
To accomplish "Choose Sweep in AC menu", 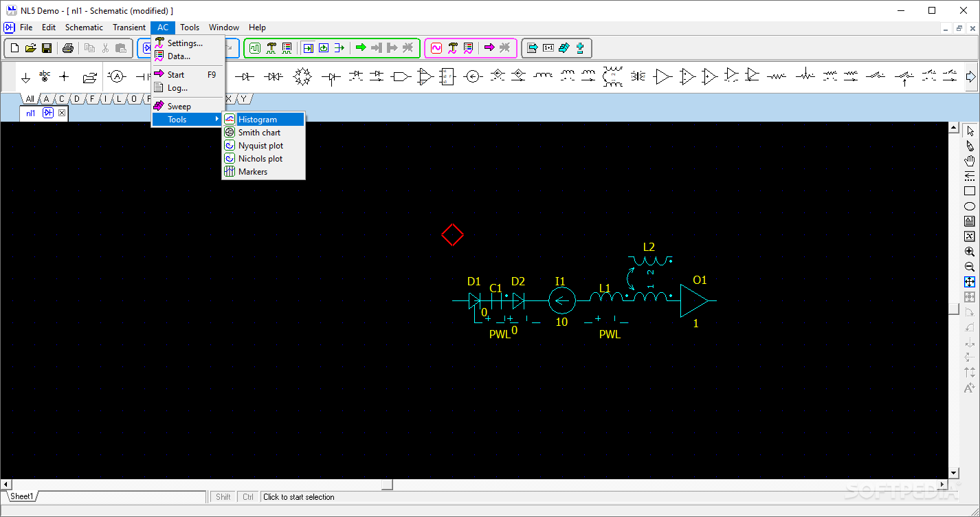I will pyautogui.click(x=188, y=107).
